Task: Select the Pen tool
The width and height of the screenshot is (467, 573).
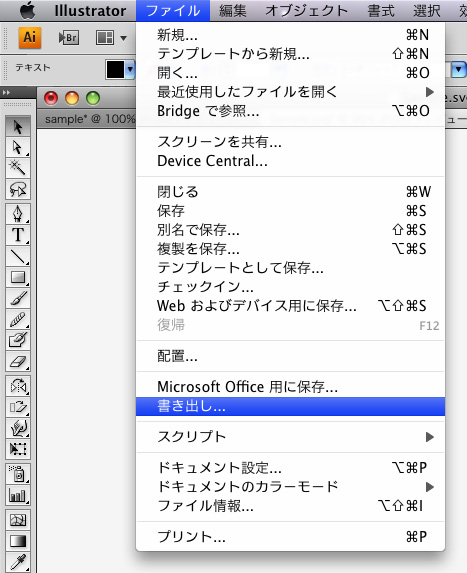Action: pyautogui.click(x=18, y=214)
